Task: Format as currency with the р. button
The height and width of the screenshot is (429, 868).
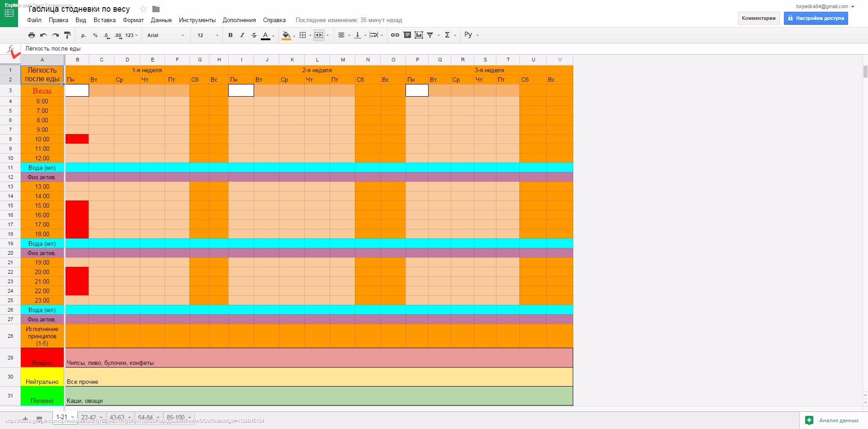Action: pos(84,35)
